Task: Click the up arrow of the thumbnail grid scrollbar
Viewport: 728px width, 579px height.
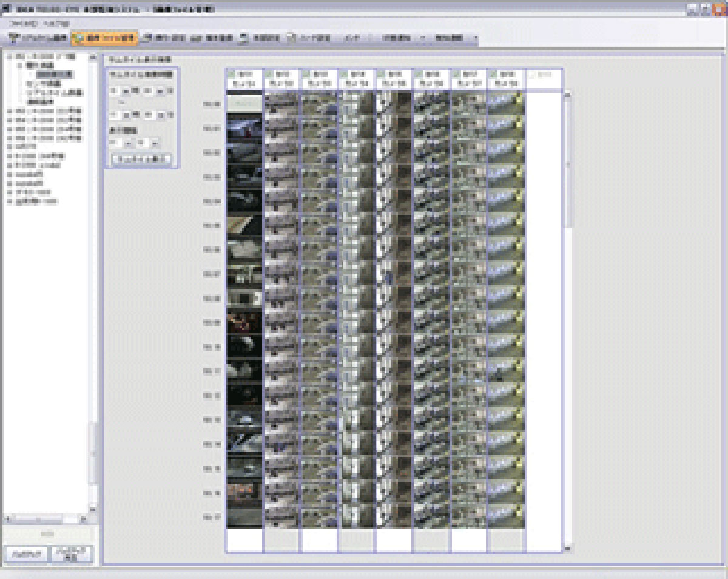Action: pyautogui.click(x=568, y=95)
